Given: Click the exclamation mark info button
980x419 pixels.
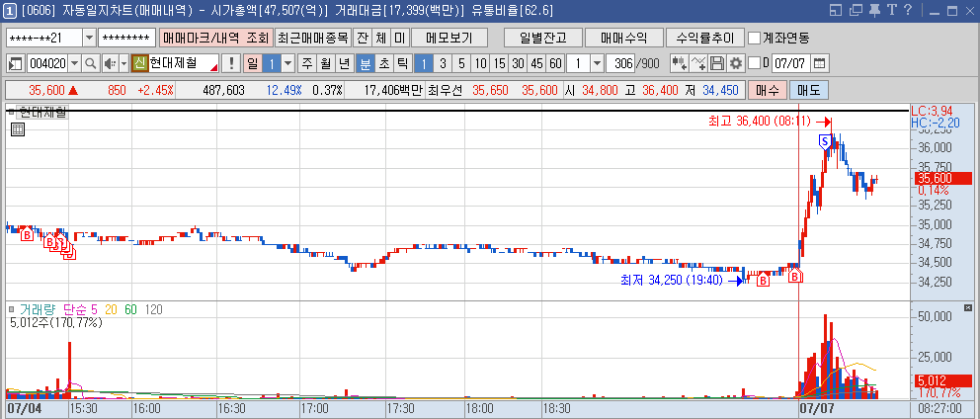Looking at the screenshot, I should coord(231,63).
